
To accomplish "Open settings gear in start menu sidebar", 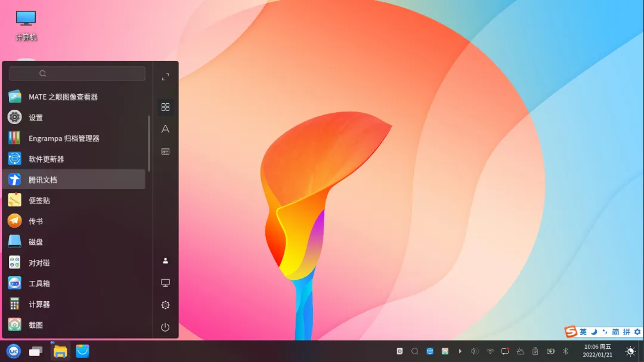I will [x=166, y=305].
